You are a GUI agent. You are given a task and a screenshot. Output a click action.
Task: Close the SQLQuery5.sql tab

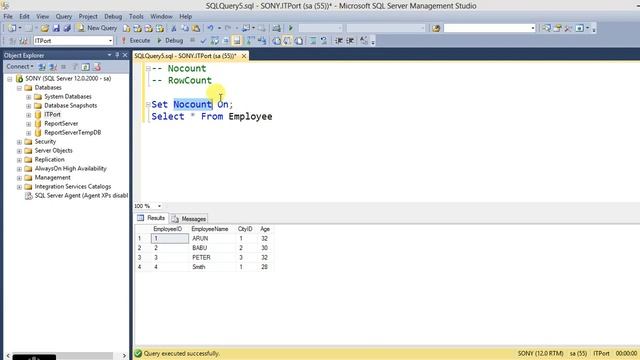pos(244,56)
